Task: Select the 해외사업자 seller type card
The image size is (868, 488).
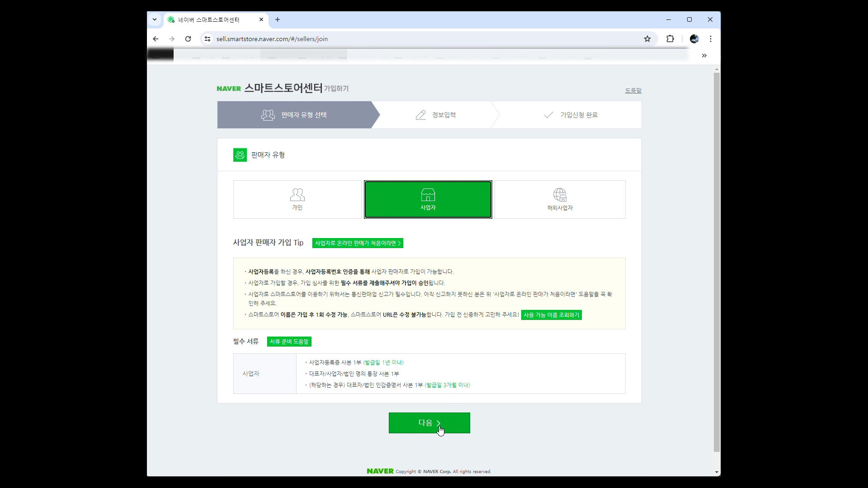Action: pyautogui.click(x=560, y=199)
